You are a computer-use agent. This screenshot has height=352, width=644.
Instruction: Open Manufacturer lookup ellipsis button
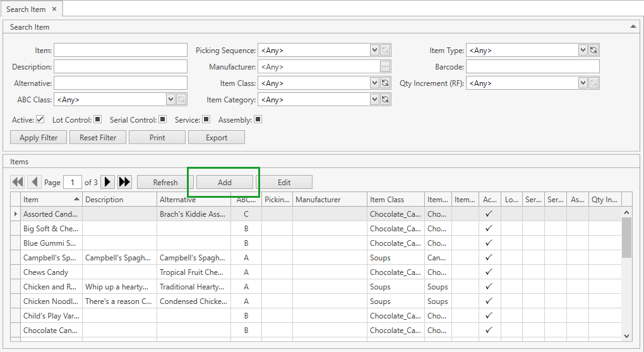385,66
